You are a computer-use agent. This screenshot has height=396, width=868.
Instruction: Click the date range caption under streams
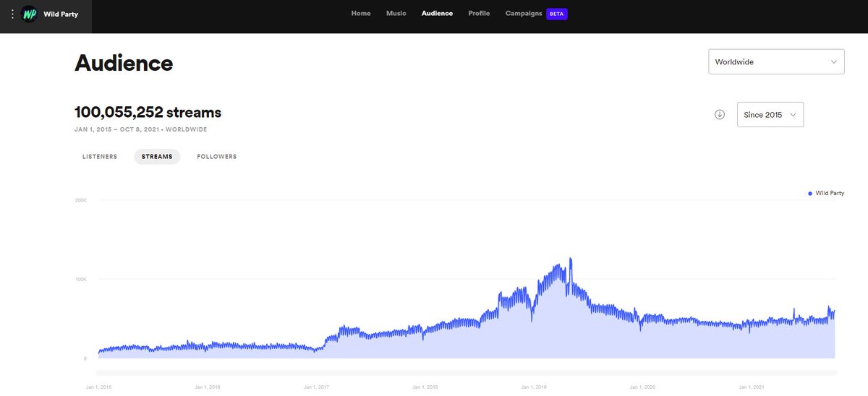tap(141, 130)
